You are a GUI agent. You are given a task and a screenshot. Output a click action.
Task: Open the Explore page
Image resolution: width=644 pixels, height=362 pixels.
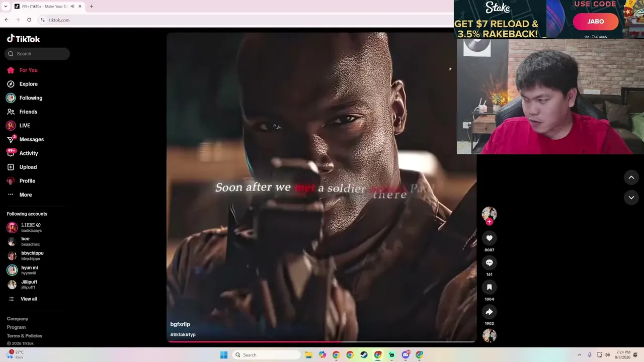coord(22,84)
